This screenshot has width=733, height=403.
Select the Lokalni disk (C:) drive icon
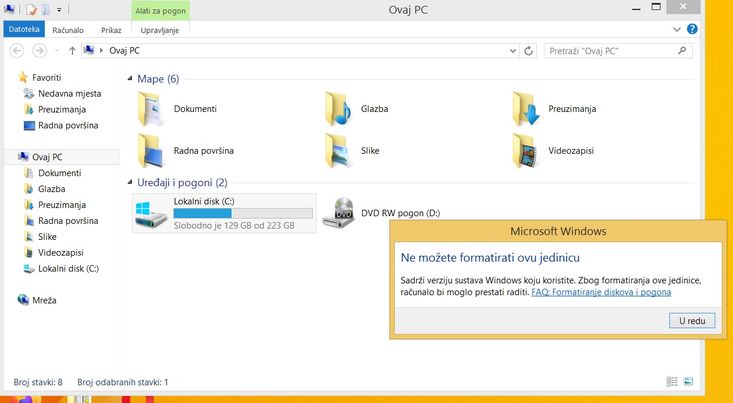[151, 214]
